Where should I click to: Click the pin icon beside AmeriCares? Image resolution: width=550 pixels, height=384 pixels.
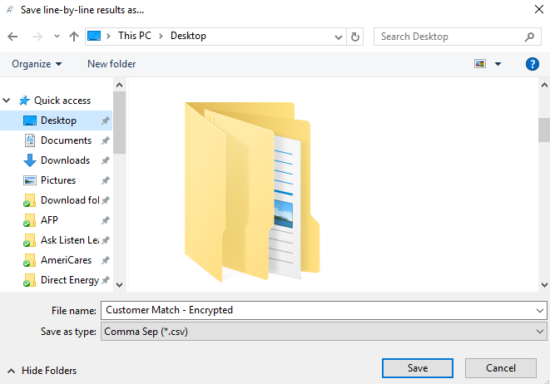click(105, 261)
